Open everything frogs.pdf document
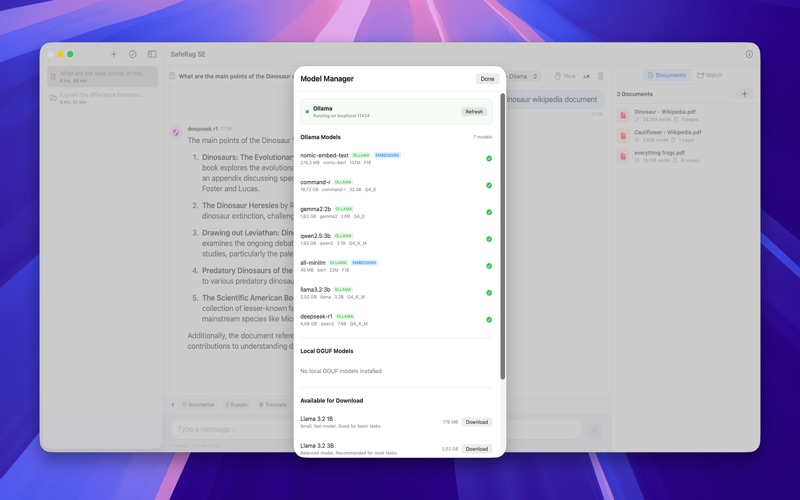 pyautogui.click(x=685, y=156)
